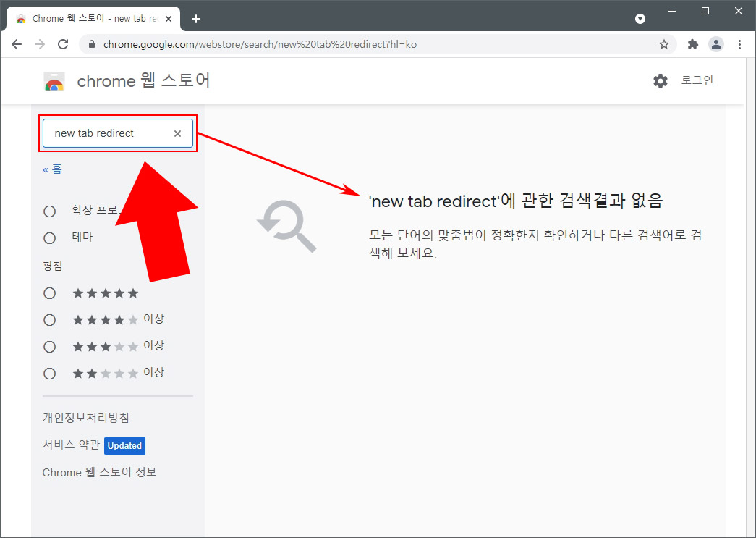The width and height of the screenshot is (756, 538).
Task: Click the 로그인 link
Action: (697, 80)
